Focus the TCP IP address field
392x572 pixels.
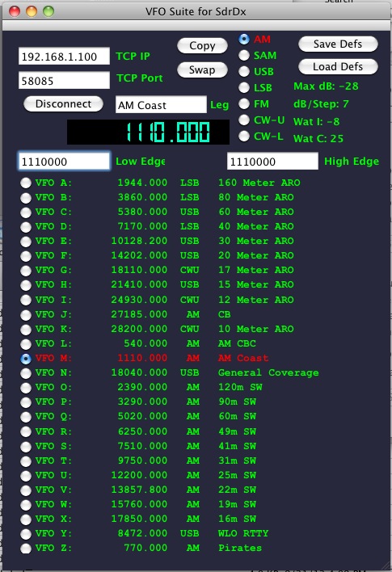pos(64,57)
